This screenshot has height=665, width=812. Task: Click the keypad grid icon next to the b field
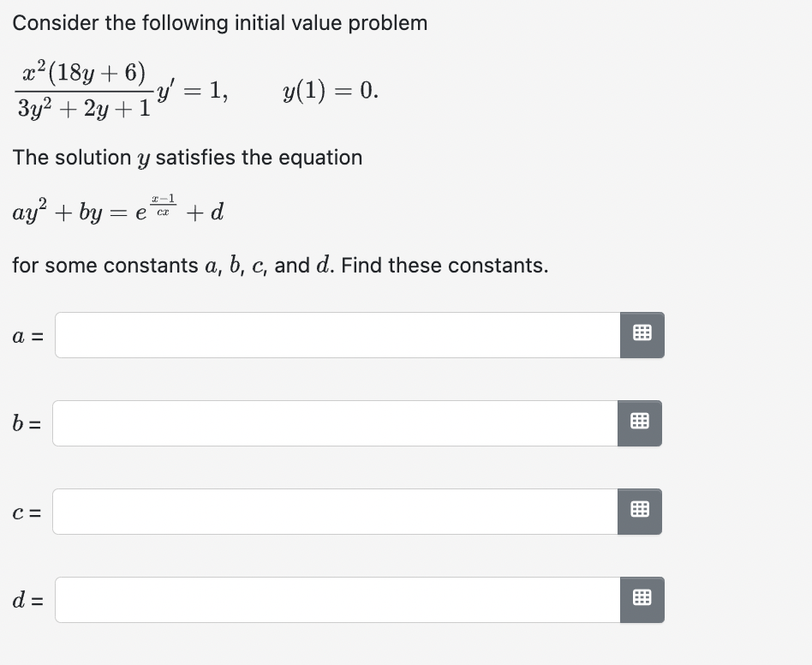640,423
